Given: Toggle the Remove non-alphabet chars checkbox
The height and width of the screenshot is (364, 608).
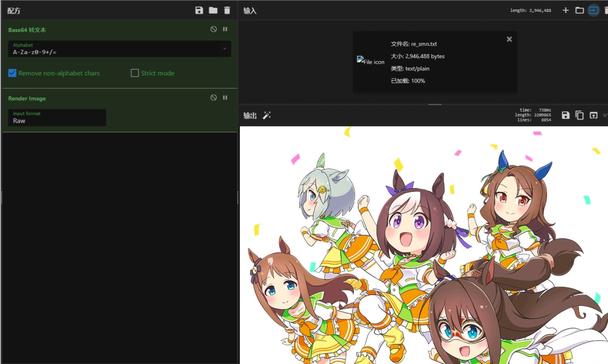Looking at the screenshot, I should (x=12, y=73).
